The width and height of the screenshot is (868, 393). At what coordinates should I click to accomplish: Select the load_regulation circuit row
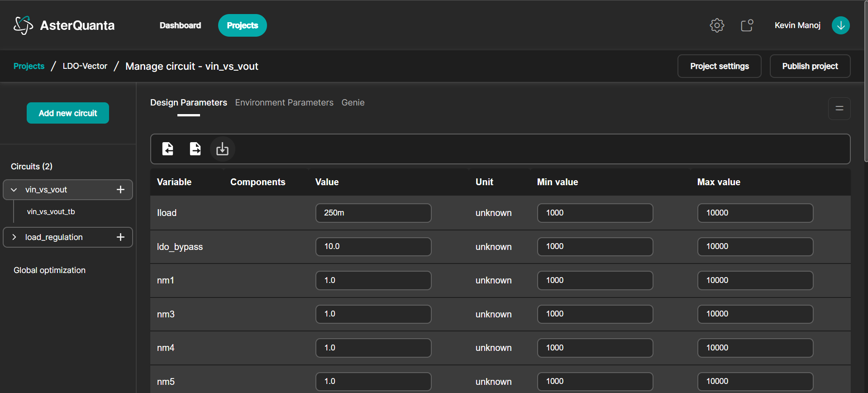click(x=68, y=237)
